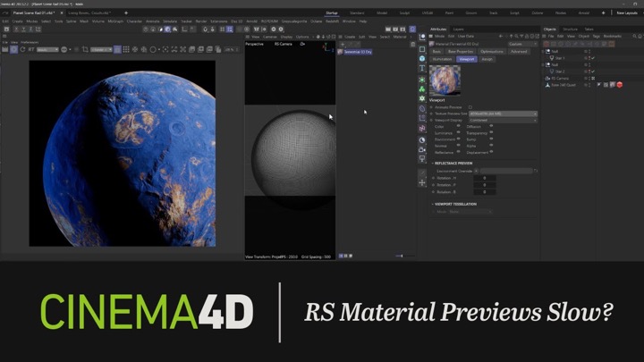Open the MoGraph menu

[x=115, y=21]
